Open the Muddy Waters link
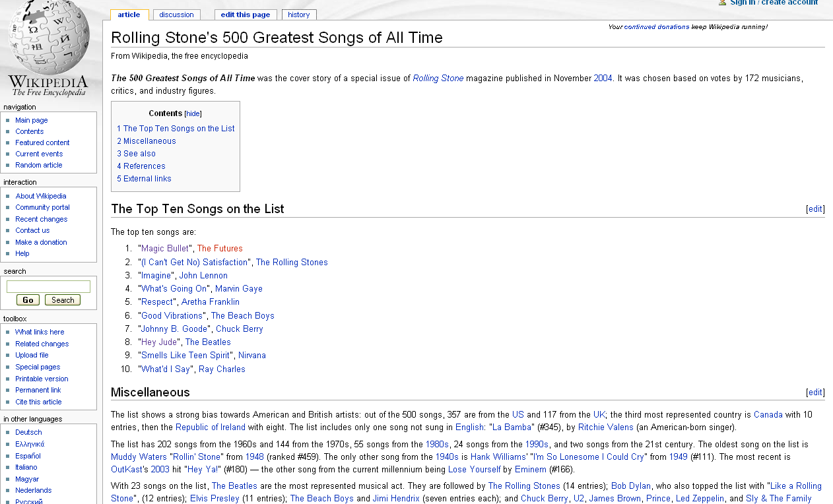 [x=139, y=457]
